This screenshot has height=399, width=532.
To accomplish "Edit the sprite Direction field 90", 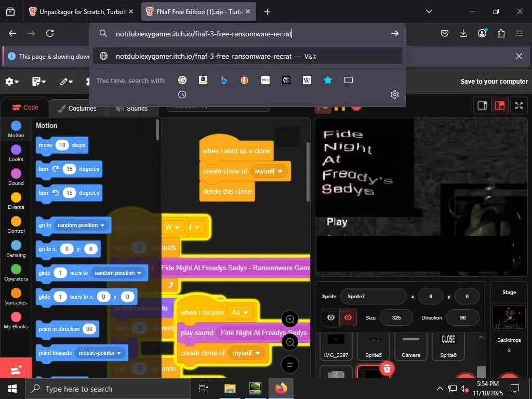I will (x=463, y=317).
